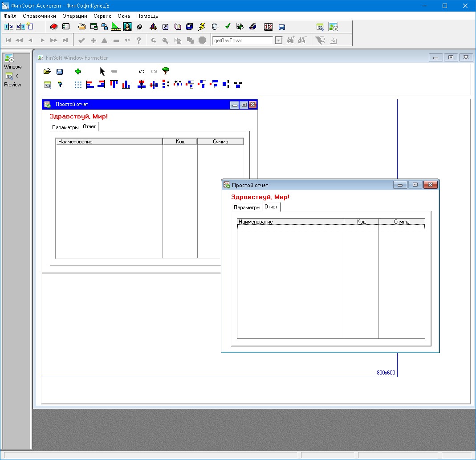
Task: Click the yellow lightning bolt icon
Action: (x=202, y=27)
